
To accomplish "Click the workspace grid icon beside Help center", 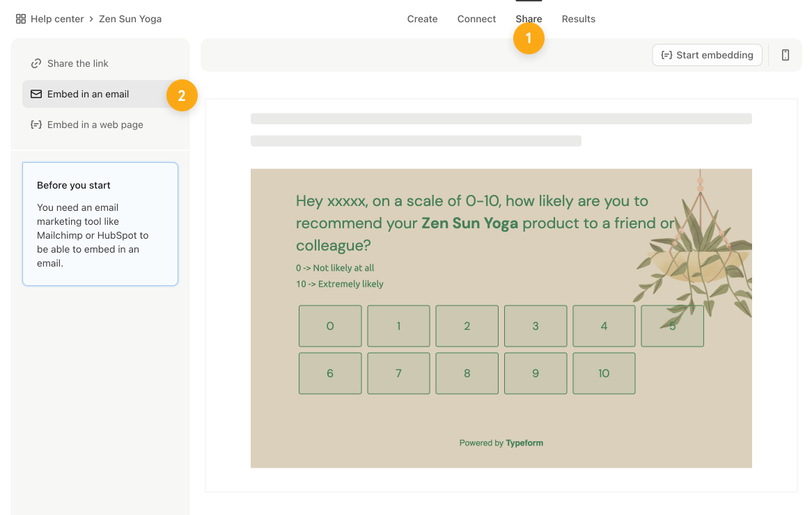I will pyautogui.click(x=21, y=19).
